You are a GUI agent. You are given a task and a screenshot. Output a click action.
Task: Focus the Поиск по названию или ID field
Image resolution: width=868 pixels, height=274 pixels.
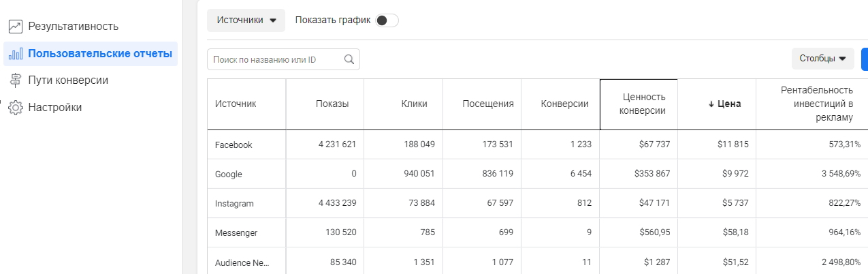283,59
